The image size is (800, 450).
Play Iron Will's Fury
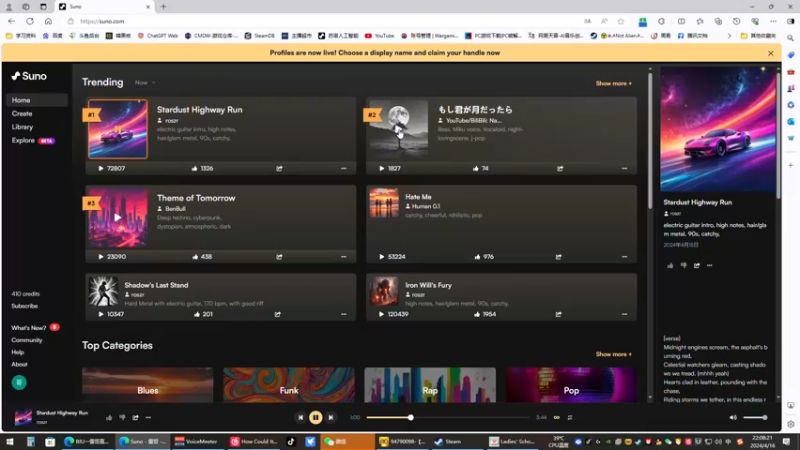coord(381,314)
